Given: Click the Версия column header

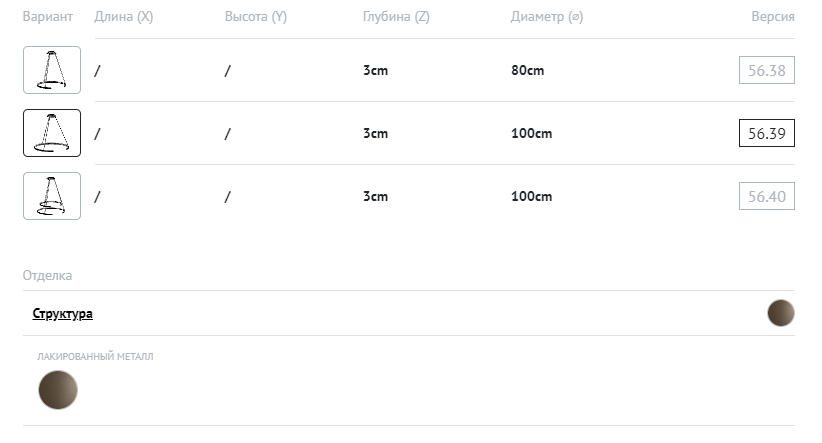Looking at the screenshot, I should (x=772, y=17).
